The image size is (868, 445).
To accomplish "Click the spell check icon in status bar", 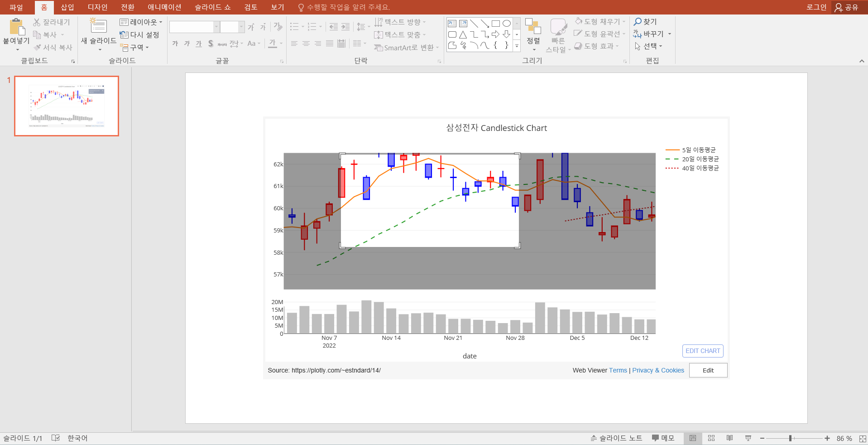I will pyautogui.click(x=56, y=438).
